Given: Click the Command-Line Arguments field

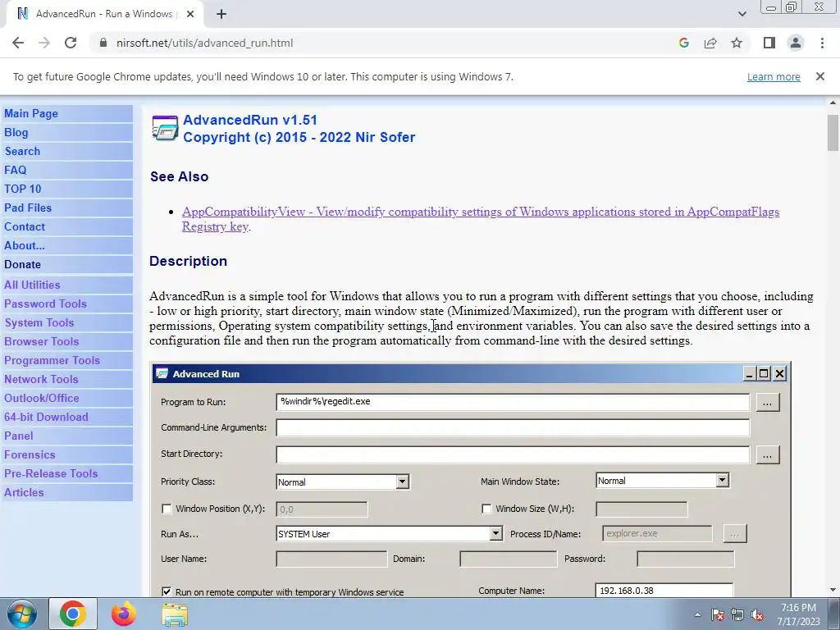Looking at the screenshot, I should (x=513, y=427).
